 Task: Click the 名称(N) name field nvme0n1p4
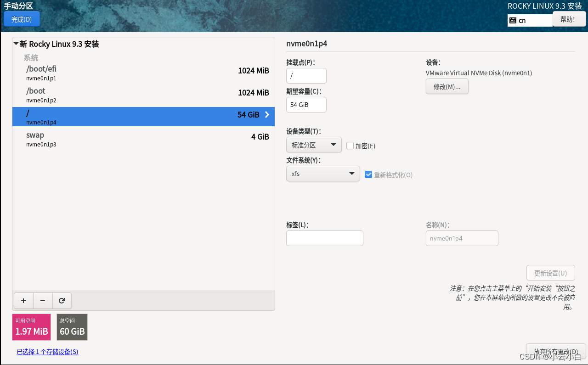click(462, 238)
